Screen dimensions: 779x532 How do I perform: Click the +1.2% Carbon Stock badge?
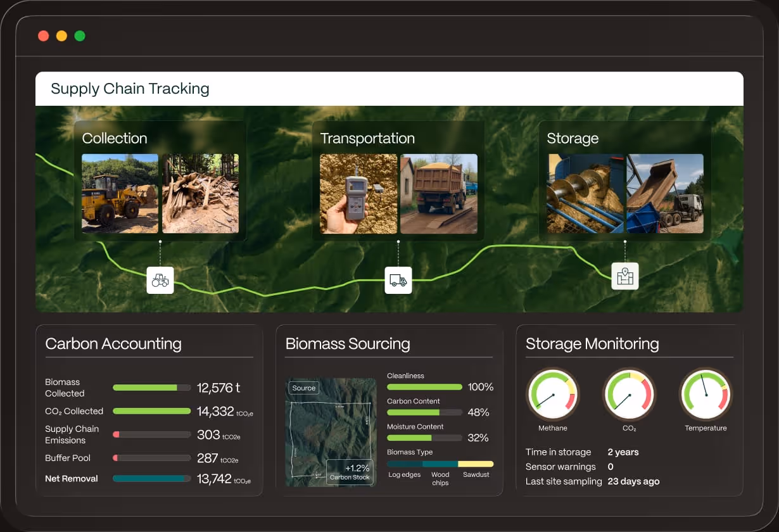coord(350,472)
